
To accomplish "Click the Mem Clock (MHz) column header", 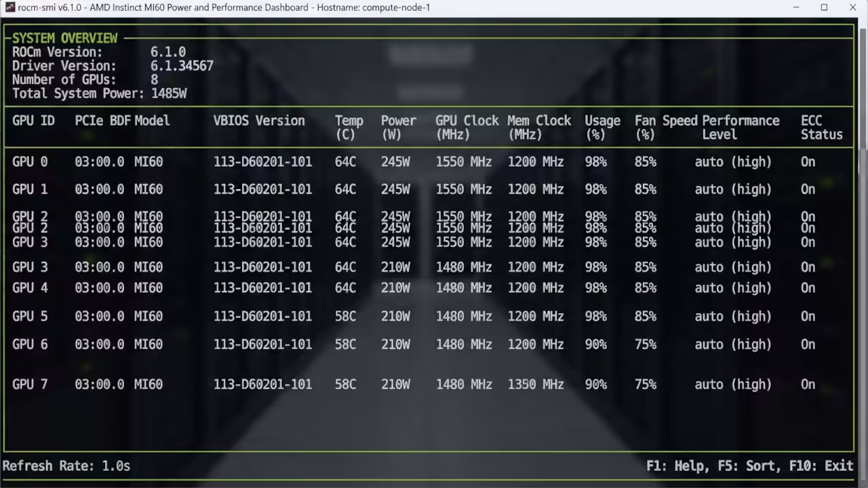I will point(540,127).
